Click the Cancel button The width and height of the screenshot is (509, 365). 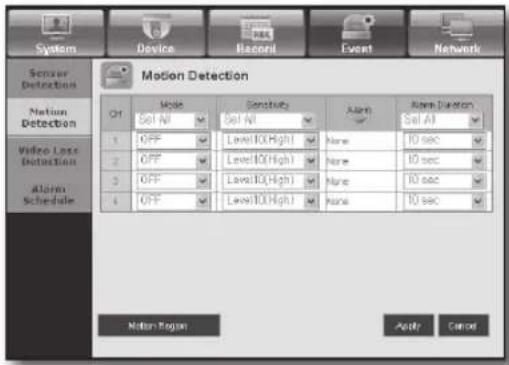463,325
